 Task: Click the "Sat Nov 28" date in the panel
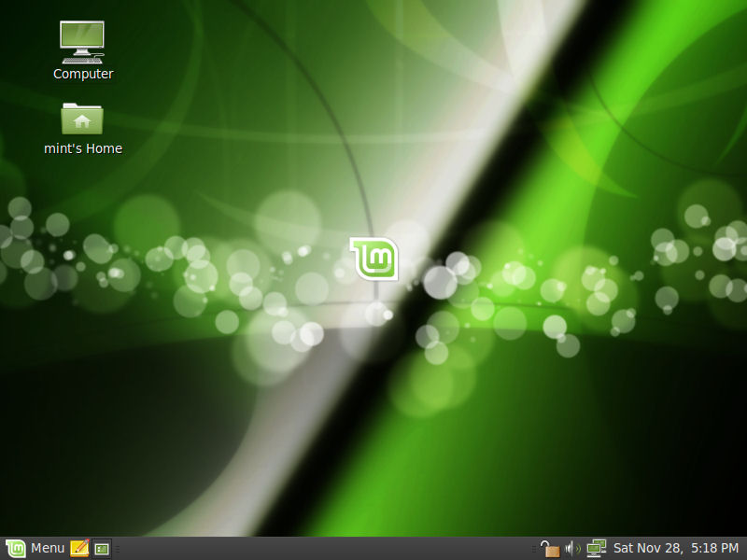pos(648,548)
